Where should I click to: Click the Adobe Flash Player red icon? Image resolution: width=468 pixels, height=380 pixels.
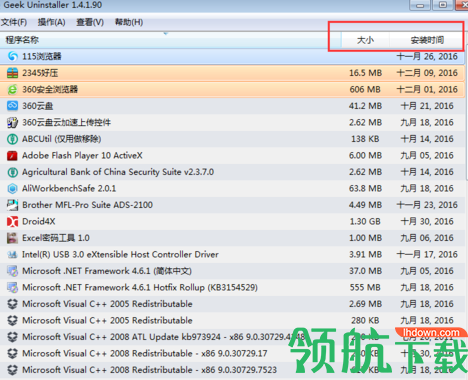[x=12, y=155]
